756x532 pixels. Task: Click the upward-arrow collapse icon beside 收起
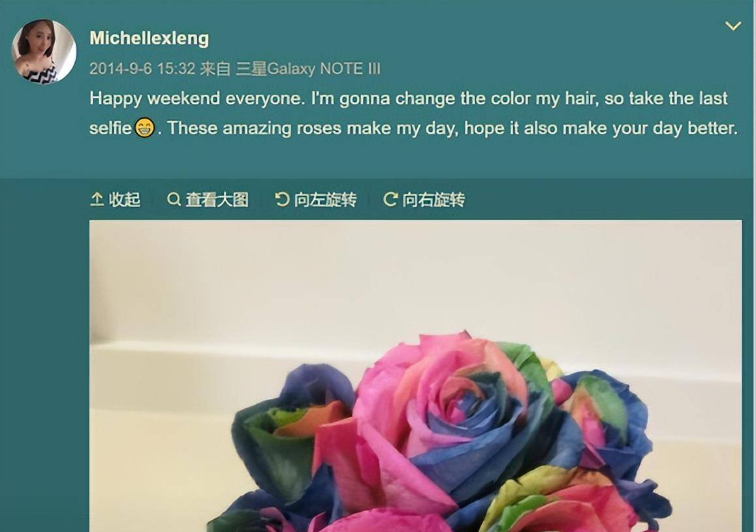point(97,200)
